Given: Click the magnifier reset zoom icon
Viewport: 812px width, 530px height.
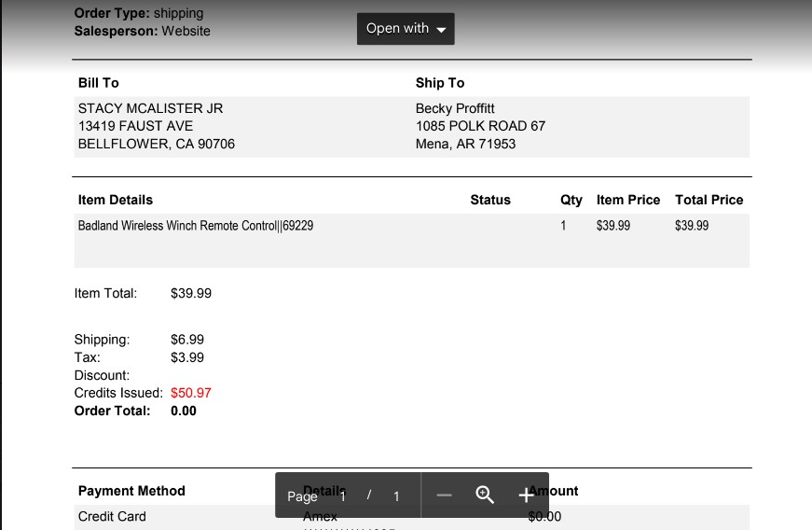Looking at the screenshot, I should pyautogui.click(x=485, y=495).
